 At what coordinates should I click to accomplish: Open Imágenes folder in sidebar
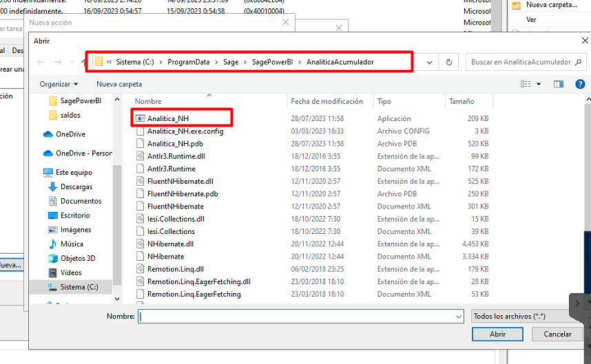tap(70, 230)
